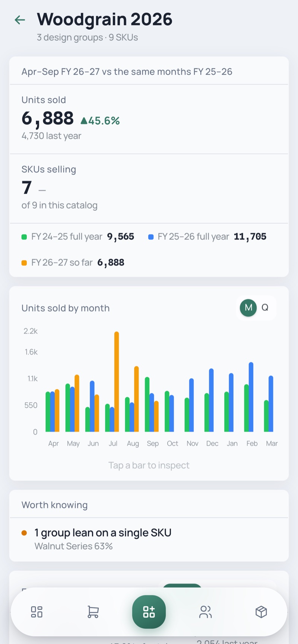The height and width of the screenshot is (644, 298).
Task: Tap "4,730 last year" text
Action: (x=51, y=136)
